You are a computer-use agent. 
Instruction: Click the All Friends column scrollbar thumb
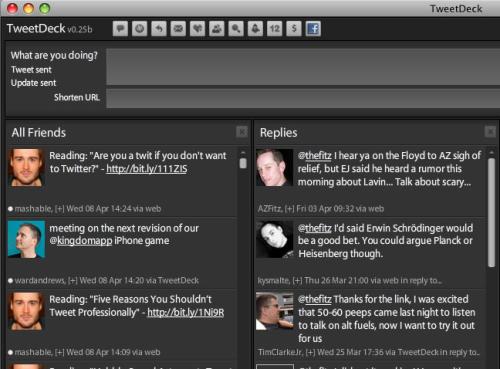pos(243,163)
